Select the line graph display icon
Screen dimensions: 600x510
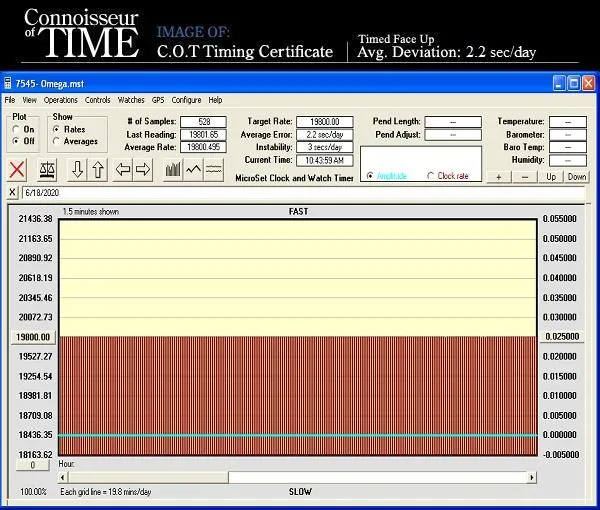[x=193, y=169]
